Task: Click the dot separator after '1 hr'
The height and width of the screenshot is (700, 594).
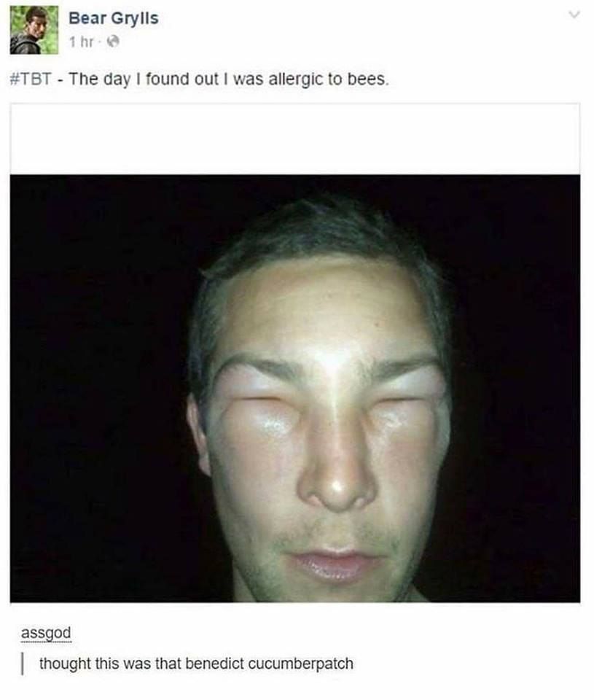Action: [101, 42]
